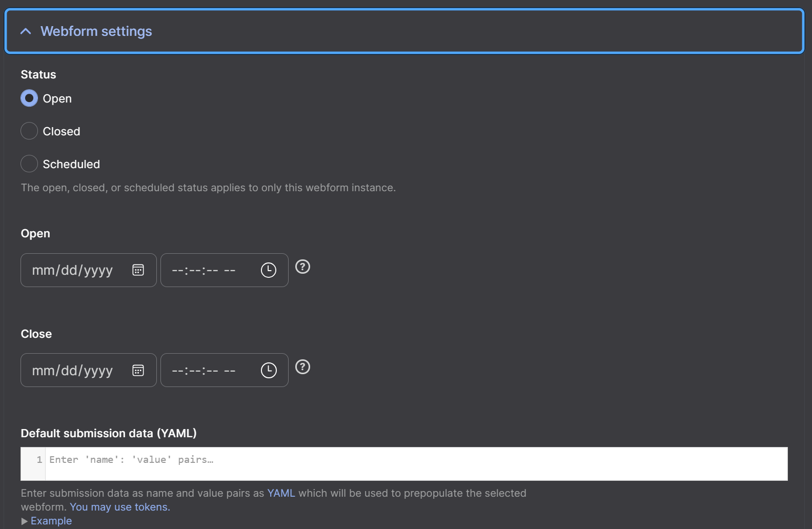Follow the 'You may use tokens' link
Viewport: 812px width, 529px height.
click(x=120, y=507)
